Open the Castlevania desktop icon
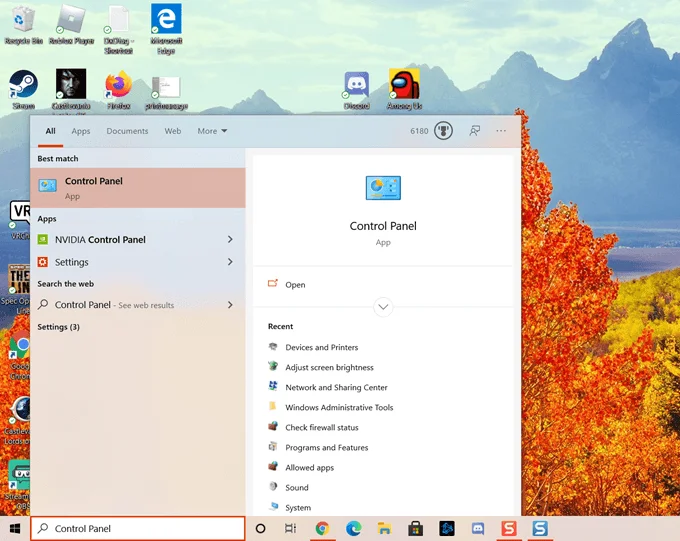Image resolution: width=680 pixels, height=541 pixels. pyautogui.click(x=71, y=89)
